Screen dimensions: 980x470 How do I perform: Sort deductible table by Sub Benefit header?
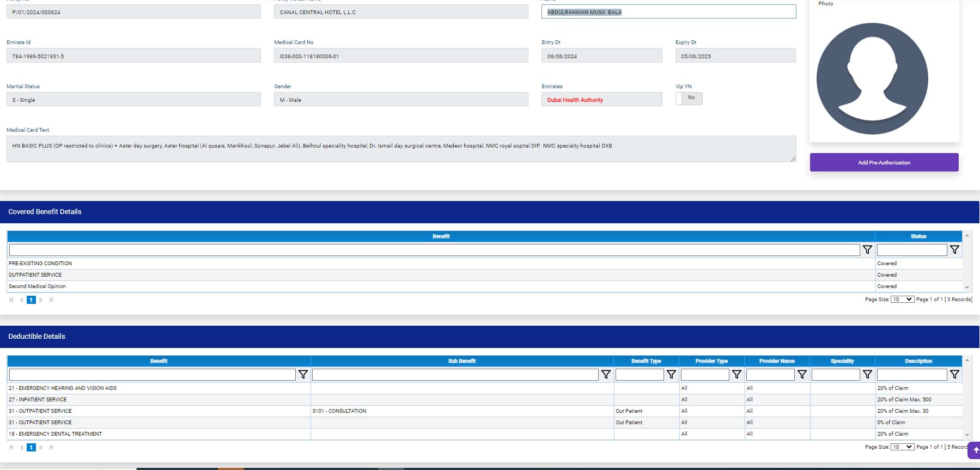(x=462, y=361)
